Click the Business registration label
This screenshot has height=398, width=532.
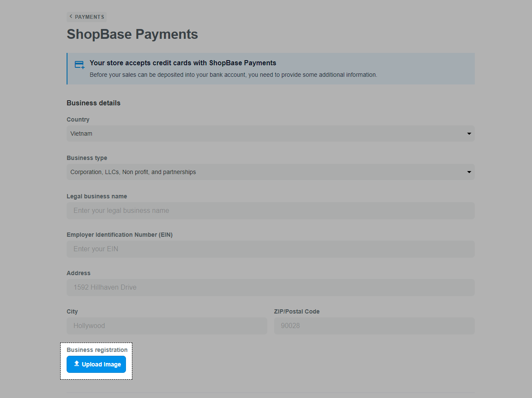(x=97, y=350)
